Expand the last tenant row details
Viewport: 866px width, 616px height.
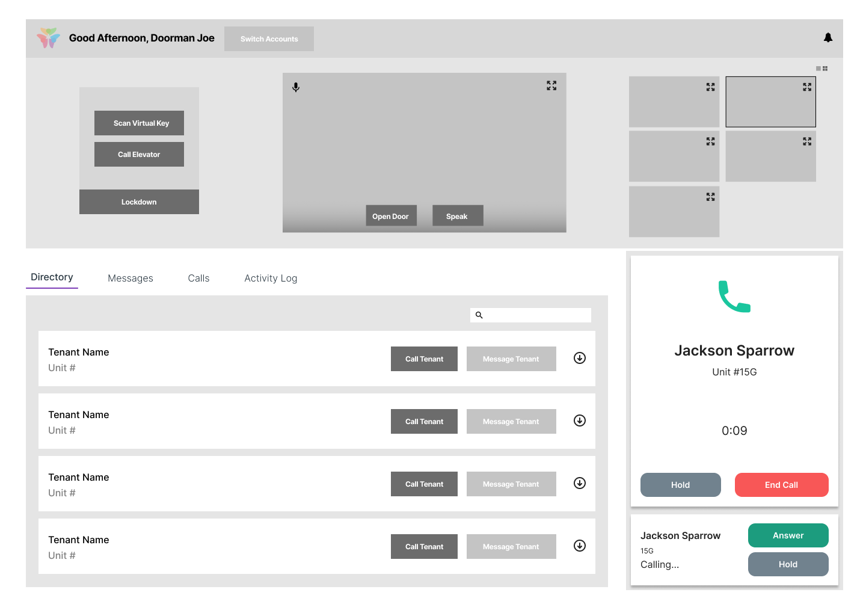click(580, 546)
